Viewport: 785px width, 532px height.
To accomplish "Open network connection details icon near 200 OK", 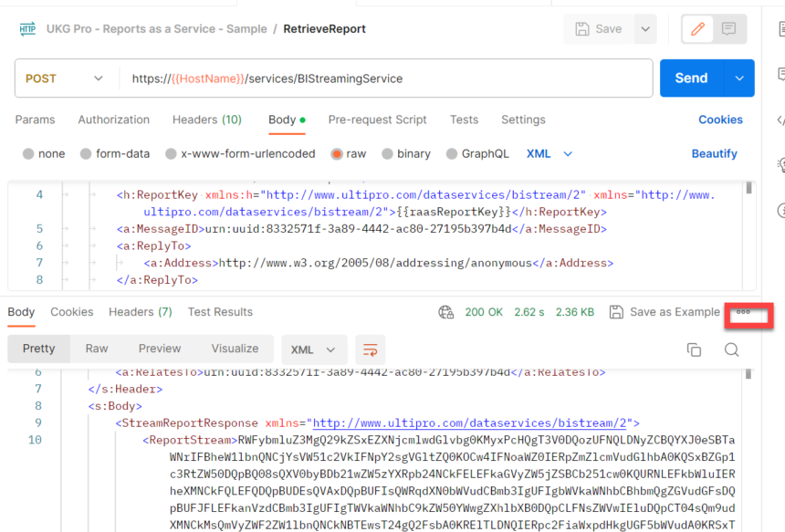I will (446, 311).
